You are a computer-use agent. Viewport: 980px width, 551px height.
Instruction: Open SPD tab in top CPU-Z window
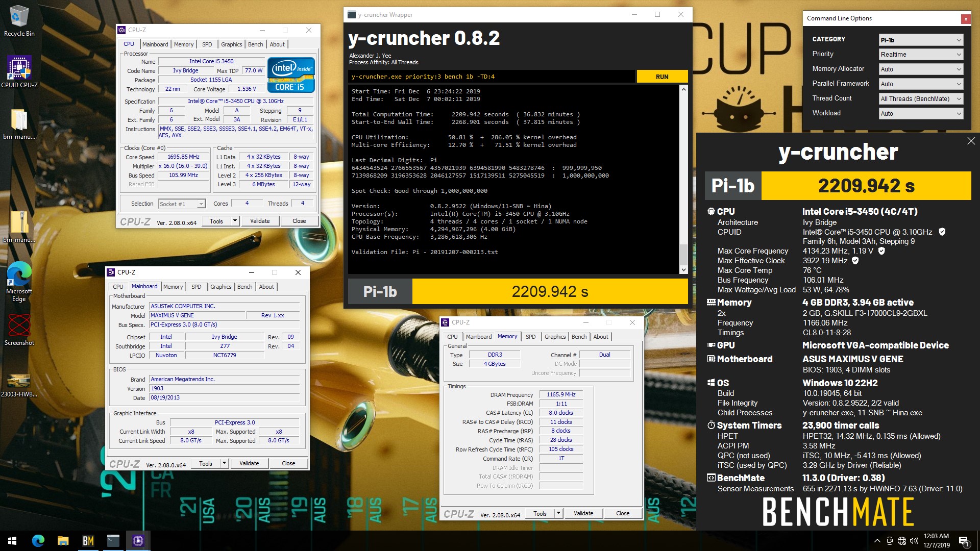tap(207, 44)
